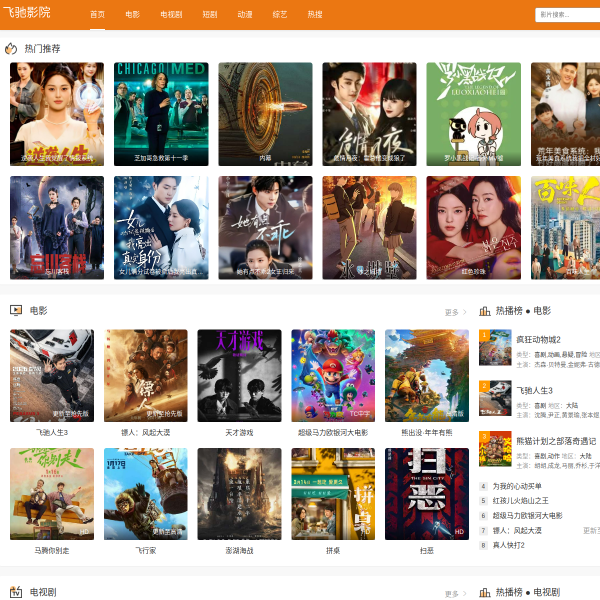This screenshot has width=600, height=600.
Task: Click the TV icon beside 电视剧 section
Action: (x=15, y=592)
